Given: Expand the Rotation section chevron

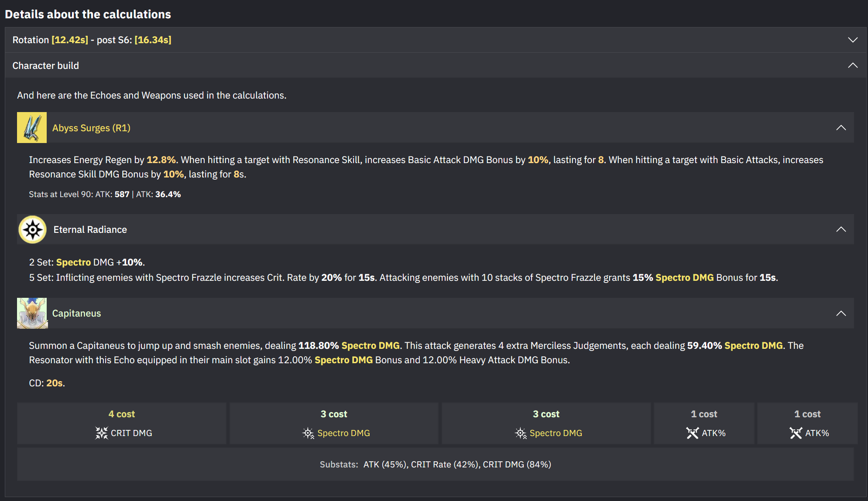Looking at the screenshot, I should point(852,40).
